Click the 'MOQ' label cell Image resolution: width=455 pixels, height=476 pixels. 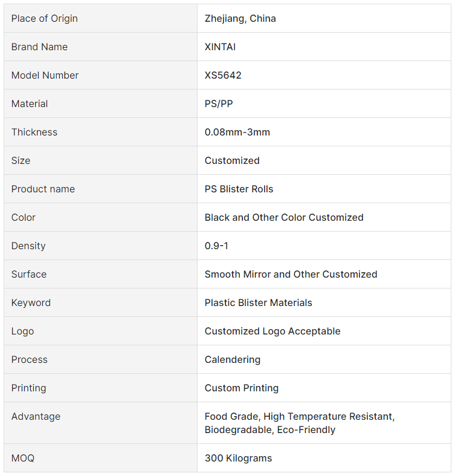coord(23,458)
